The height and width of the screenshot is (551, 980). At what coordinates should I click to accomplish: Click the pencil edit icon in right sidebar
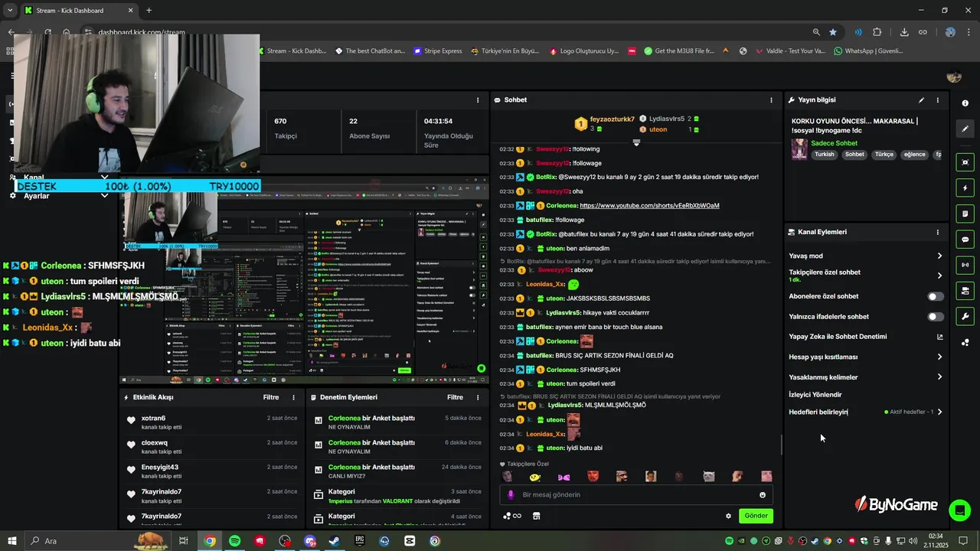pyautogui.click(x=965, y=129)
